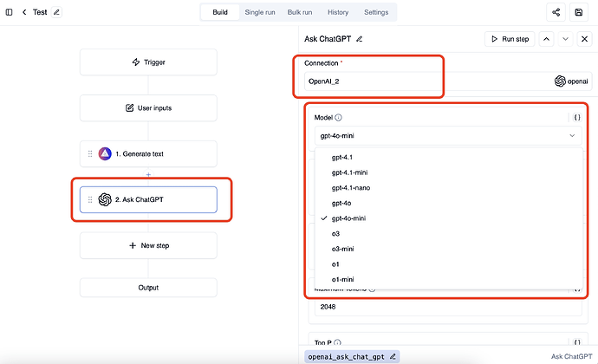Click the Maximum Tokens field 2048
The image size is (598, 364).
point(448,307)
